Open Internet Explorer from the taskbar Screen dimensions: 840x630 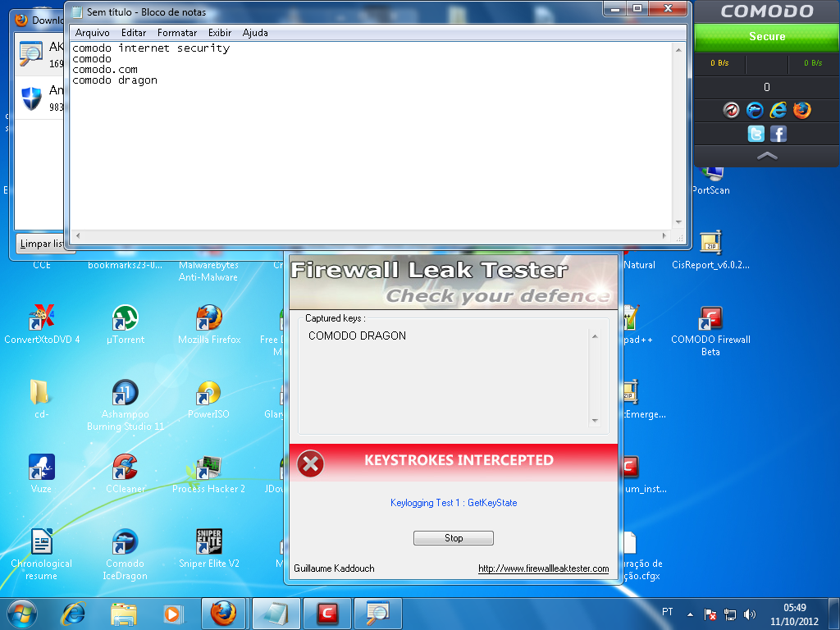pos(73,614)
